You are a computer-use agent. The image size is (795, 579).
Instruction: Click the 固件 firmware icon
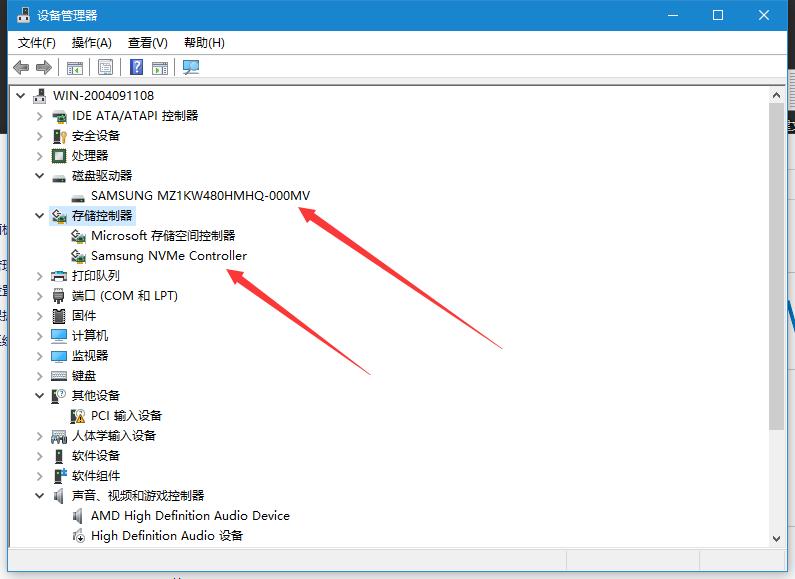[x=59, y=316]
